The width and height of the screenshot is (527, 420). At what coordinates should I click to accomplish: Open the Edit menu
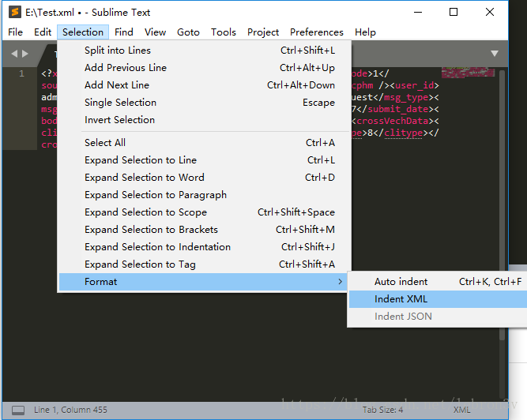pyautogui.click(x=43, y=32)
